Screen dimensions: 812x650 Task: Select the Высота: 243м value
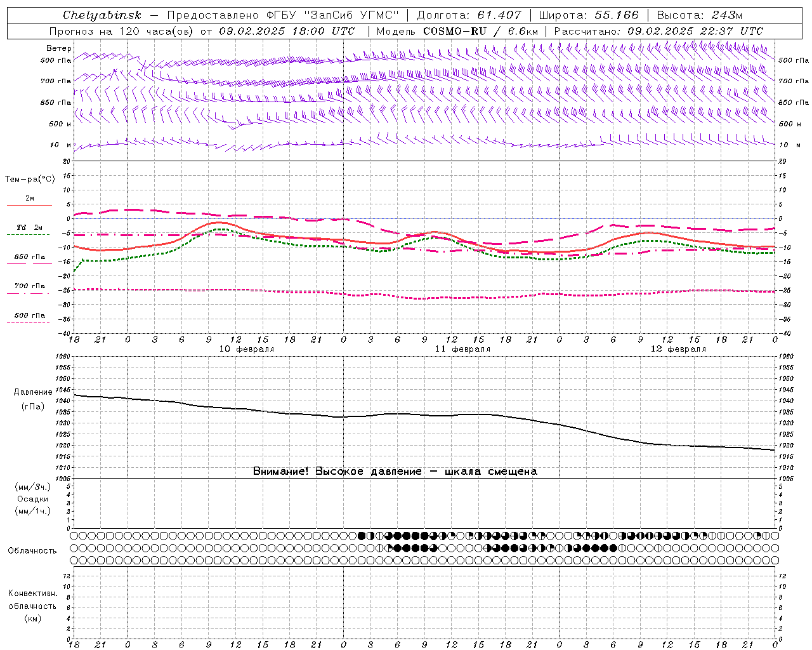coord(699,15)
